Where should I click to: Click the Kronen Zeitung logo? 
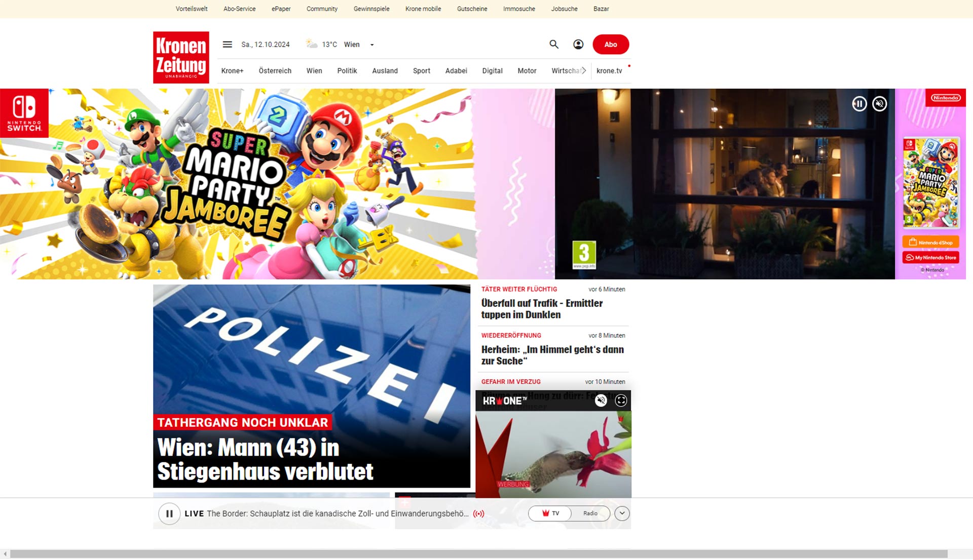(x=181, y=57)
